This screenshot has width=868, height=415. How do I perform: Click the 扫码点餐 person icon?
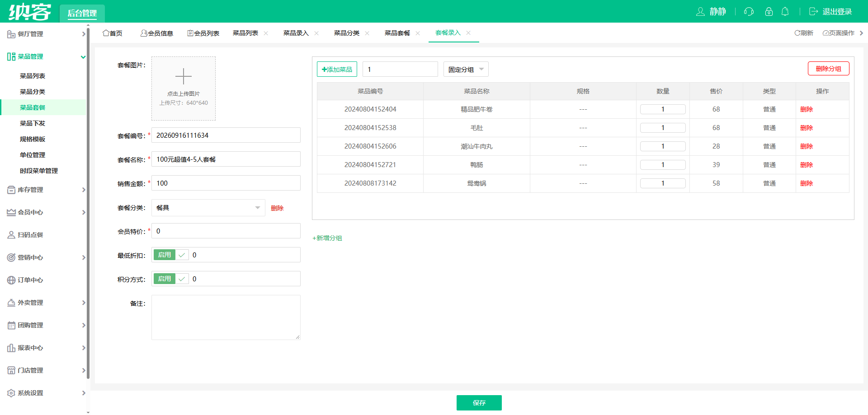(x=11, y=235)
